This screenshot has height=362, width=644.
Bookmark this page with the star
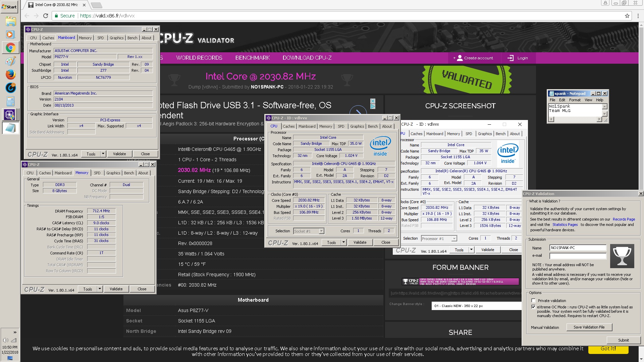[x=627, y=16]
